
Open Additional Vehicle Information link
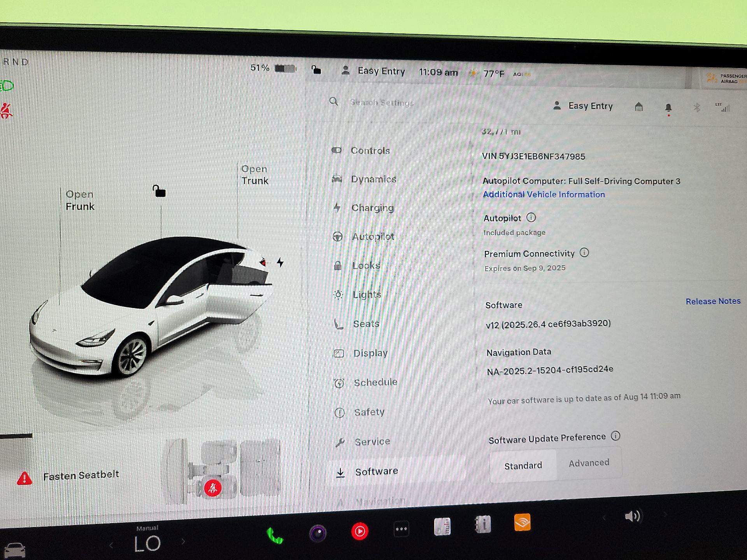click(x=544, y=194)
